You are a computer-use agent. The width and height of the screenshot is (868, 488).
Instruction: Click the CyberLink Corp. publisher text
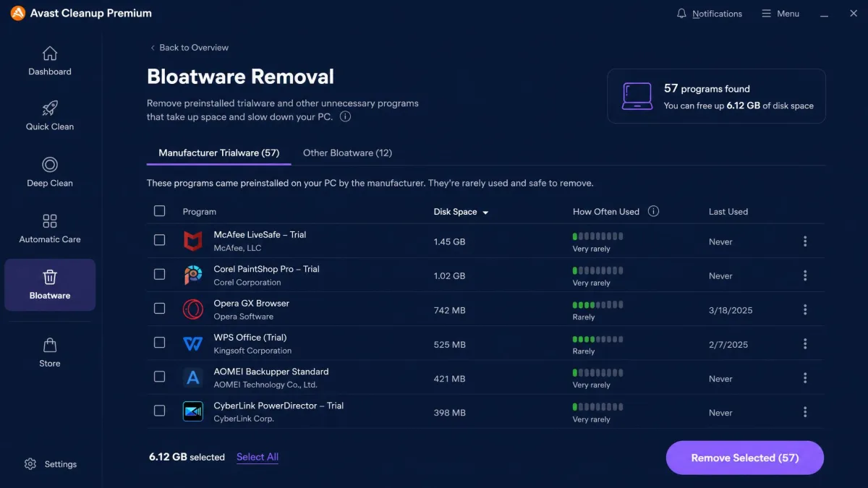[244, 419]
